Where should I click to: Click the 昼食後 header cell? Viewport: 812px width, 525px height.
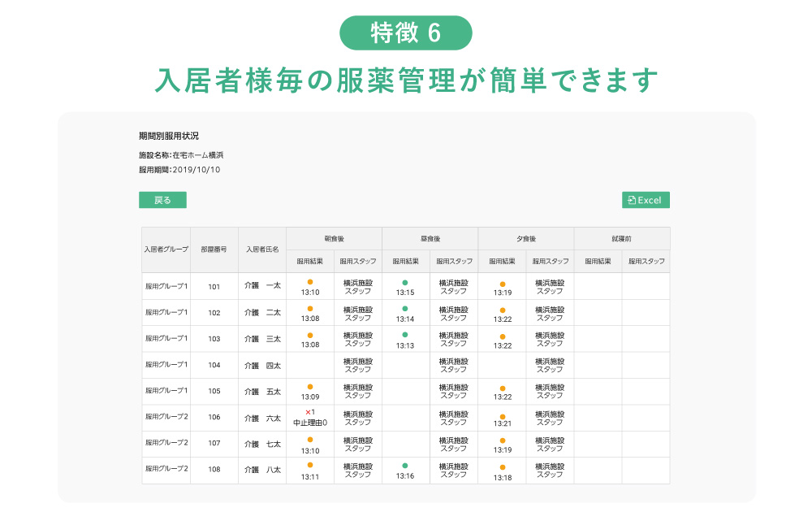(430, 239)
